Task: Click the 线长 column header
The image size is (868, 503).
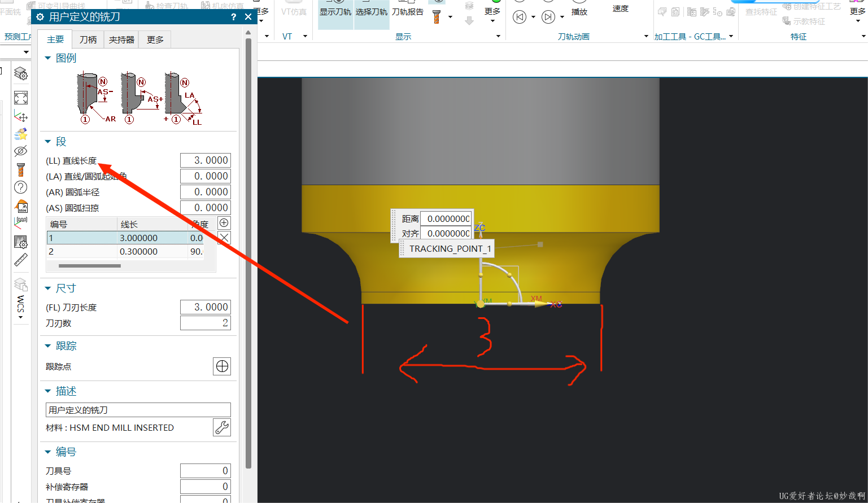Action: pos(152,224)
